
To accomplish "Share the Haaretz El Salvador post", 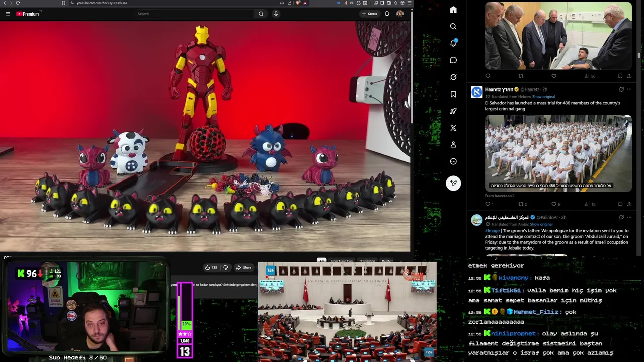I will click(x=629, y=204).
